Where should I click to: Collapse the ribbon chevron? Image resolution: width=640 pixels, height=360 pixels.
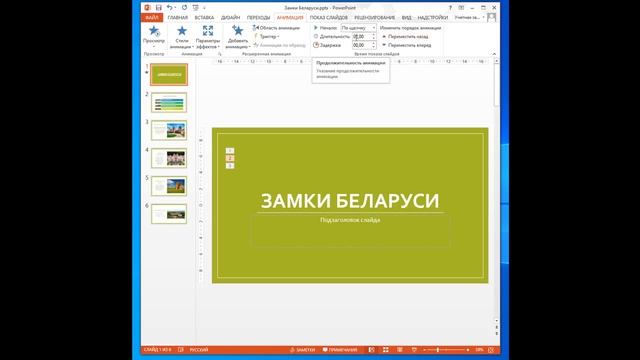(x=494, y=54)
